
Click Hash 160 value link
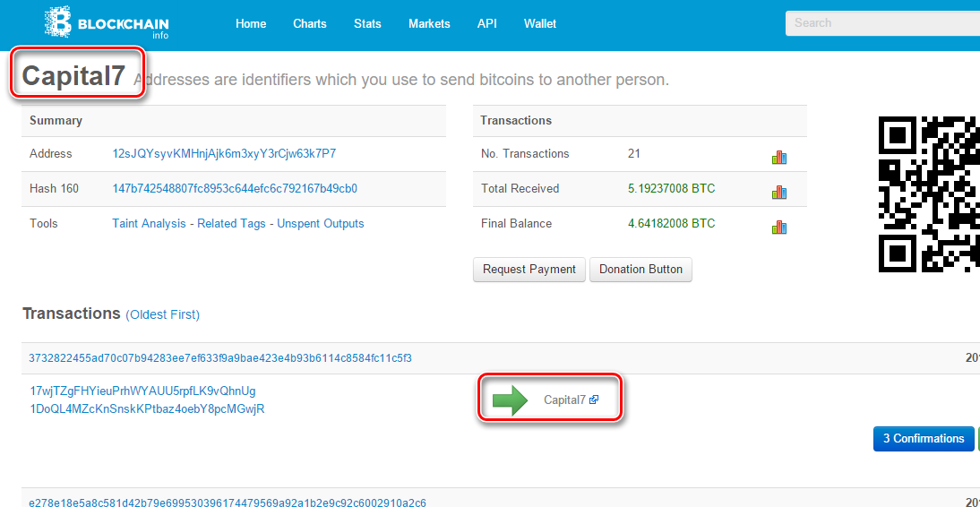point(235,188)
